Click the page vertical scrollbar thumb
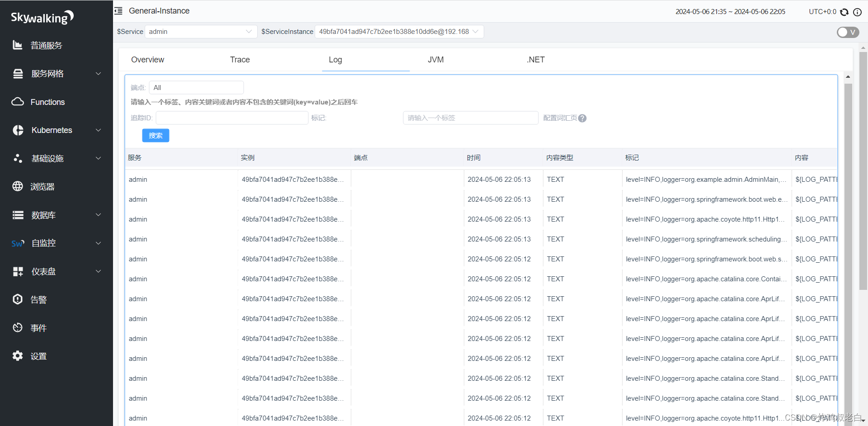Image resolution: width=868 pixels, height=426 pixels. click(863, 170)
